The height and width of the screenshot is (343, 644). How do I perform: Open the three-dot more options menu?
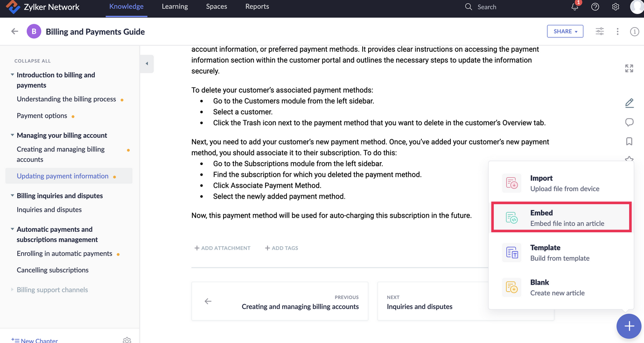pyautogui.click(x=617, y=31)
